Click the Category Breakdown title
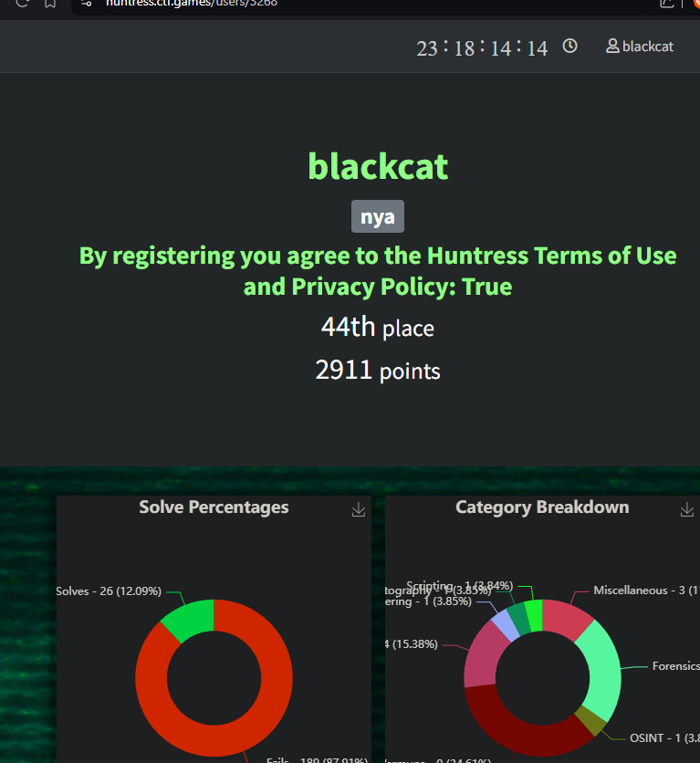 point(542,507)
